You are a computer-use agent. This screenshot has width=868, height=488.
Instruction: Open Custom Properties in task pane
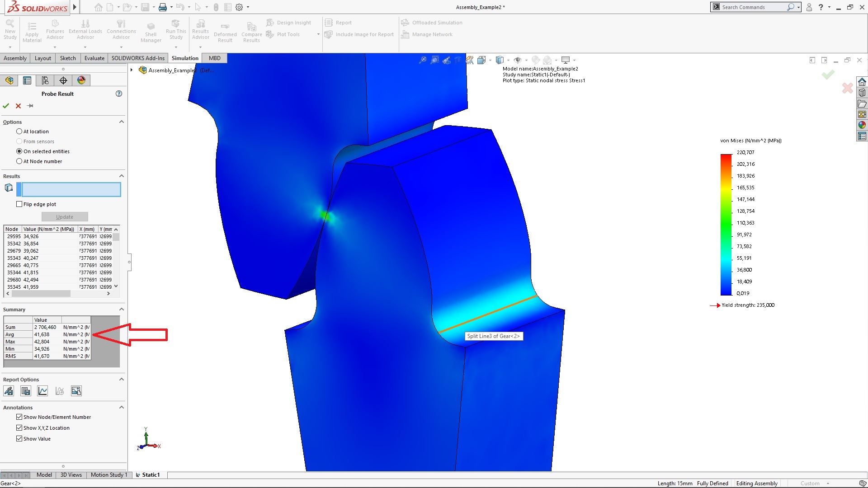click(x=862, y=136)
